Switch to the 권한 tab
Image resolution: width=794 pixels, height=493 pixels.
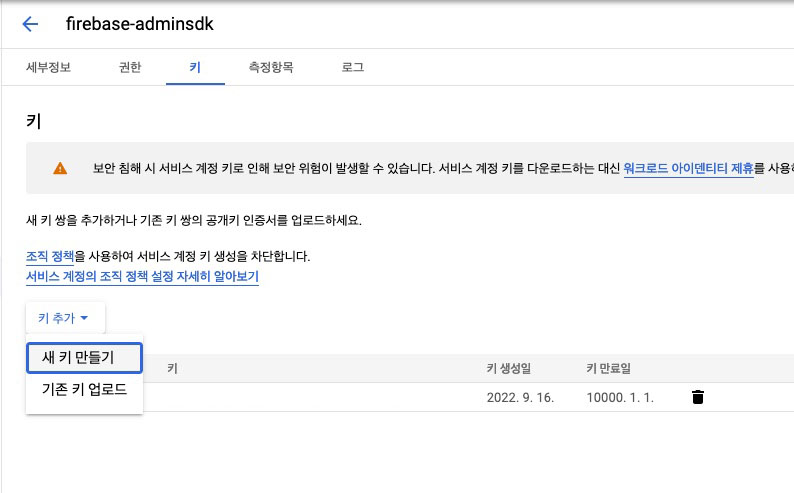130,67
